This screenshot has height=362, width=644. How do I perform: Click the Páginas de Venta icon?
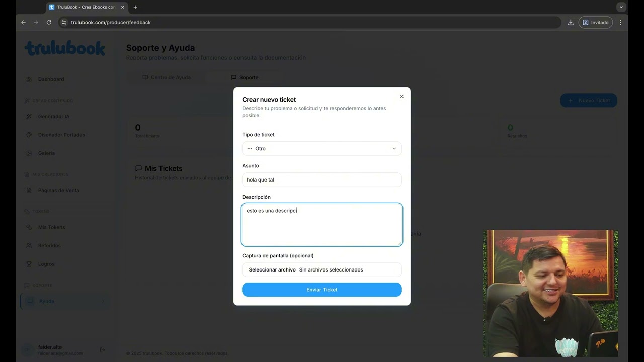click(29, 190)
